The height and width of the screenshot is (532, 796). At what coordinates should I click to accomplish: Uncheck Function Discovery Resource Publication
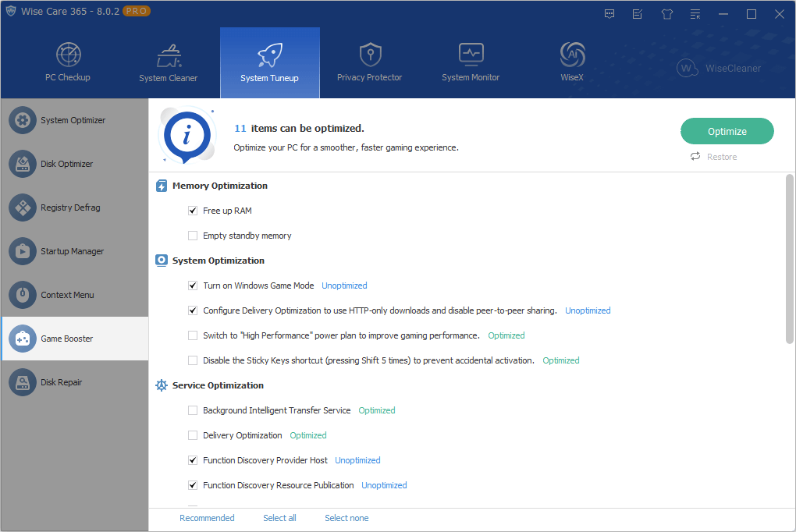coord(193,485)
